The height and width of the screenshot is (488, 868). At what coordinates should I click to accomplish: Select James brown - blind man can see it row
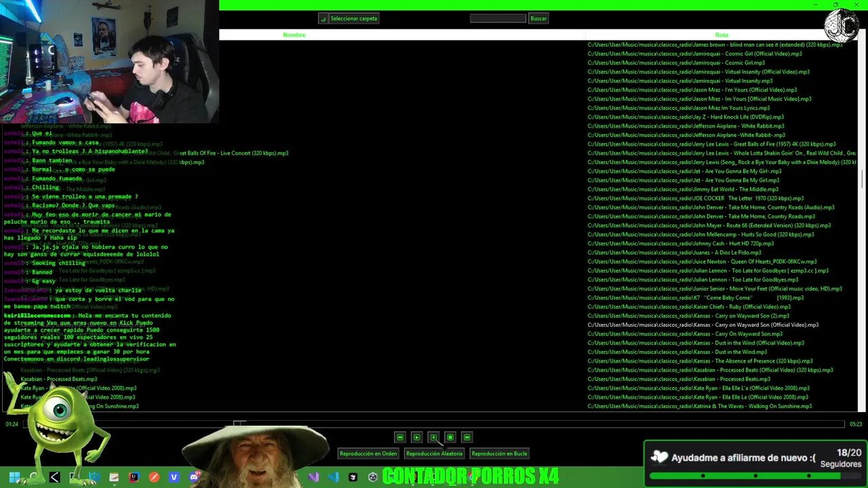(715, 45)
